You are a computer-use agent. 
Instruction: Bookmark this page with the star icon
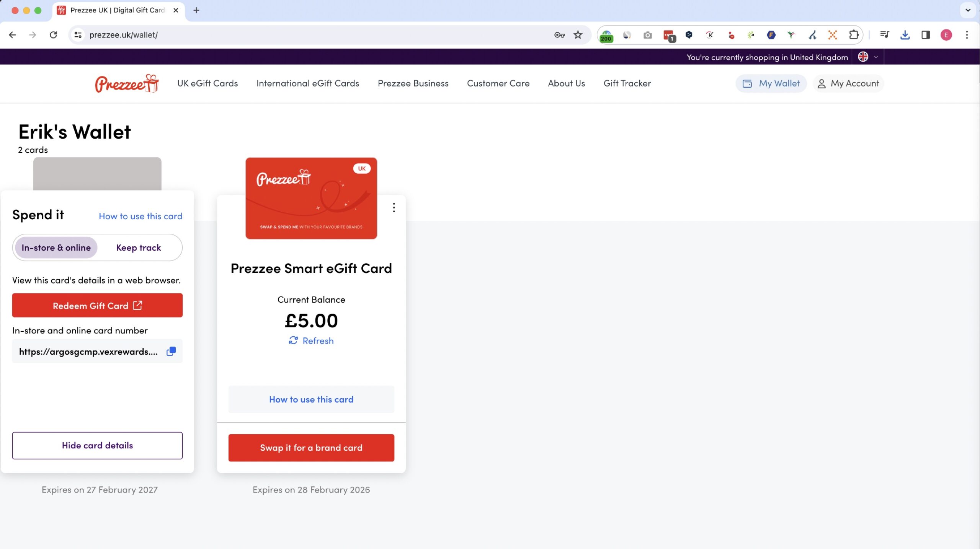click(578, 35)
